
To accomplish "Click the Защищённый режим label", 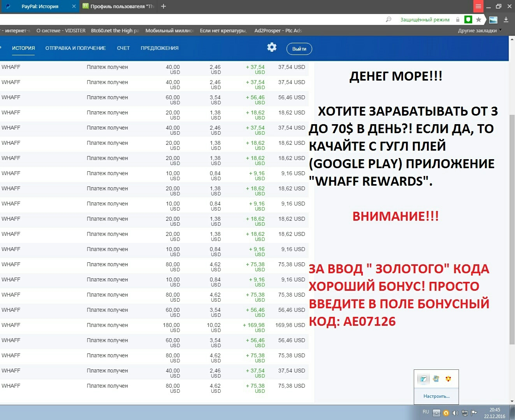I will coord(425,19).
